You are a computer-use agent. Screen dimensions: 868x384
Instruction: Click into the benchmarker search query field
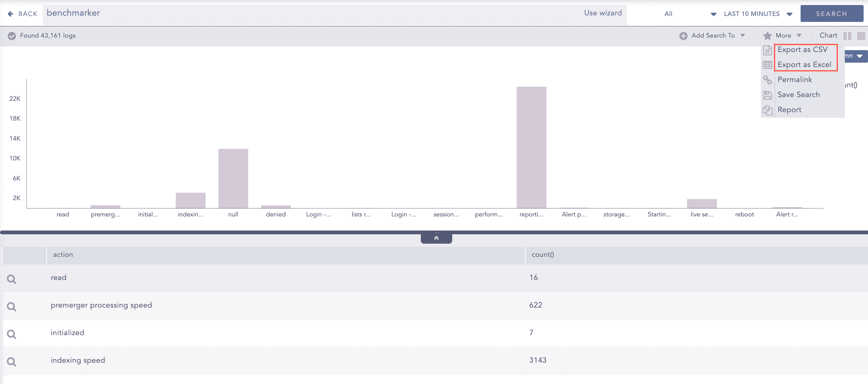coord(303,13)
